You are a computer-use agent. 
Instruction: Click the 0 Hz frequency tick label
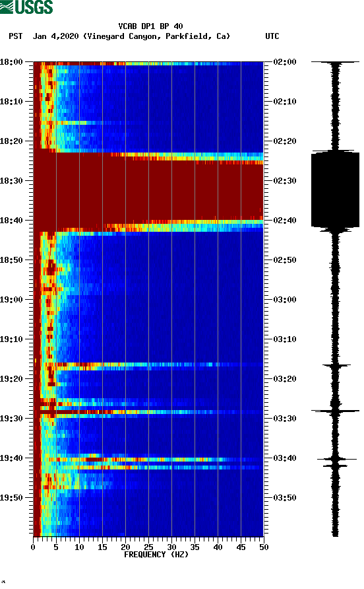point(33,547)
